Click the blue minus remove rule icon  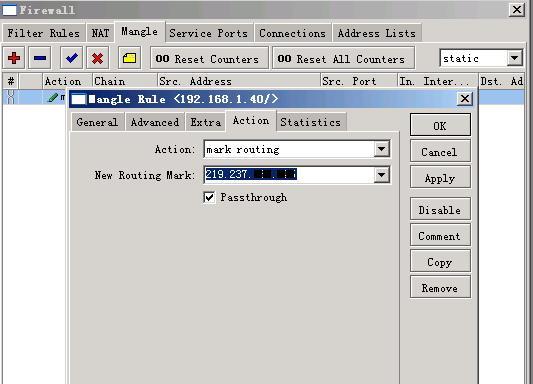tap(40, 58)
